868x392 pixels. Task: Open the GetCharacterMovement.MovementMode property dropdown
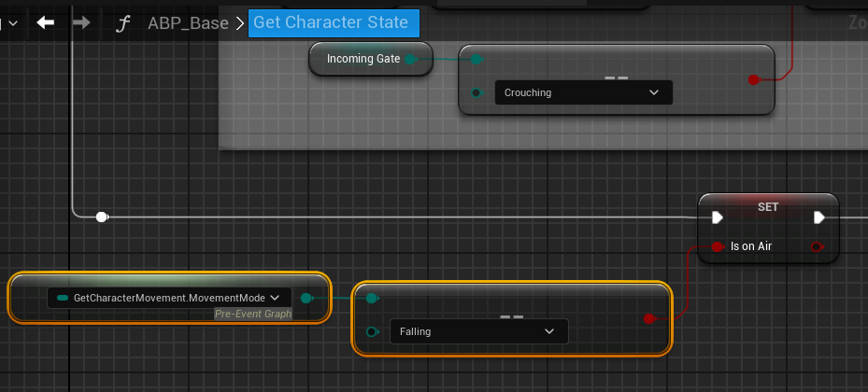tap(169, 298)
